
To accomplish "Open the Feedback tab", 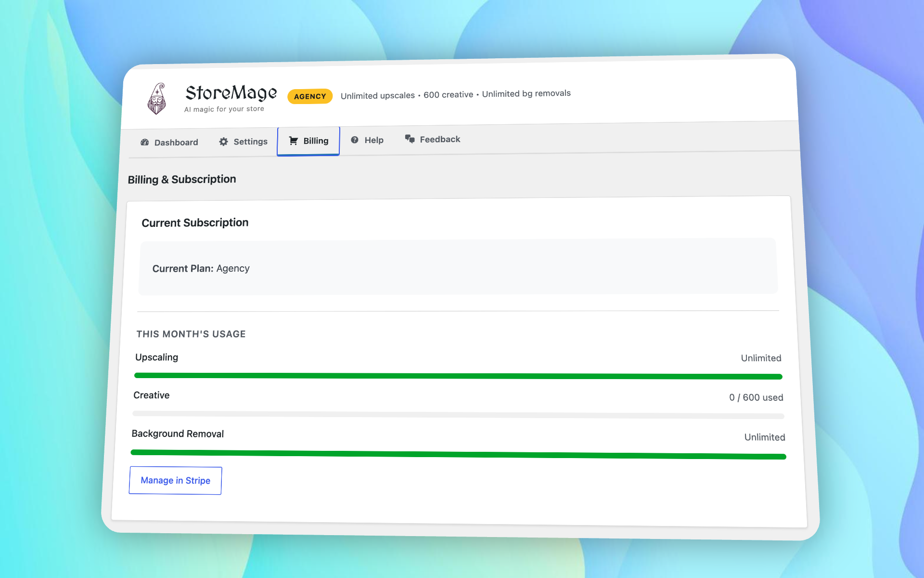I will (x=433, y=139).
